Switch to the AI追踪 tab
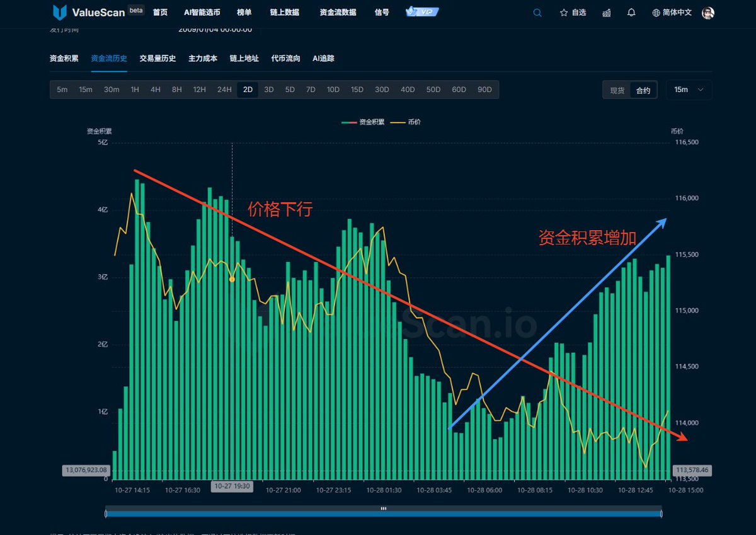The height and width of the screenshot is (535, 756). tap(323, 59)
